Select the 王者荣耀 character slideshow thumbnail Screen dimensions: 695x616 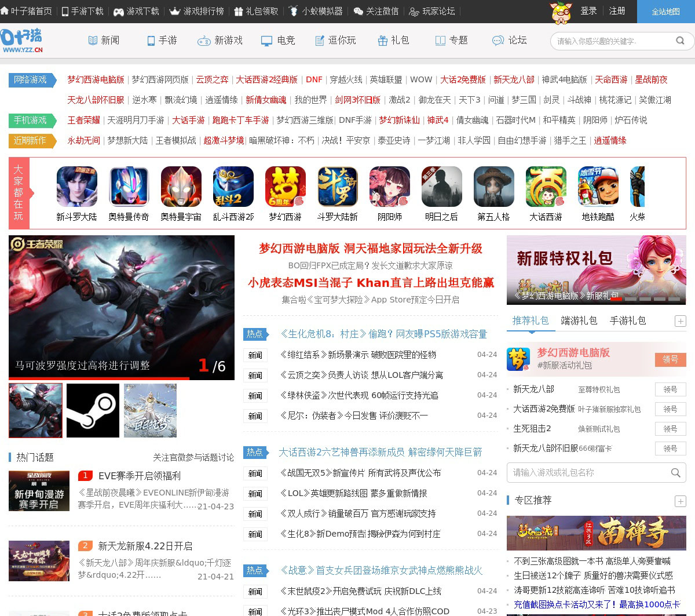point(35,410)
